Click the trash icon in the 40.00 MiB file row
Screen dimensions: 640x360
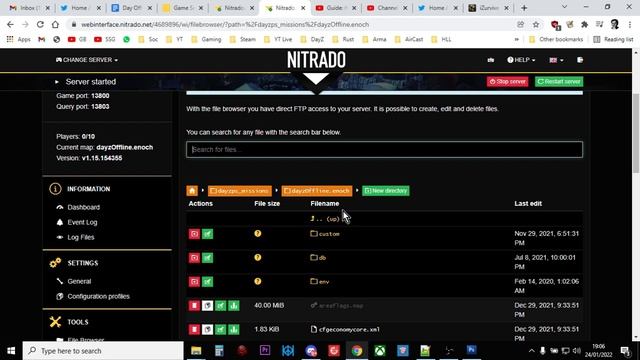tap(194, 306)
